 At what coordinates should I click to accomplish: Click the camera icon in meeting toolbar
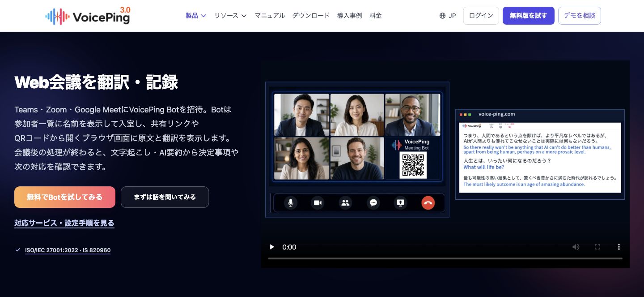pyautogui.click(x=318, y=203)
